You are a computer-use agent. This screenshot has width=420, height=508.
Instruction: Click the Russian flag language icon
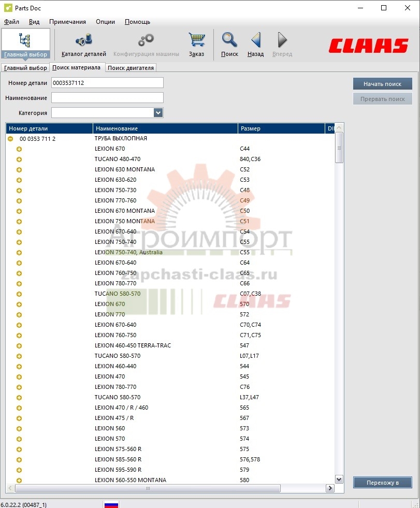click(x=111, y=504)
